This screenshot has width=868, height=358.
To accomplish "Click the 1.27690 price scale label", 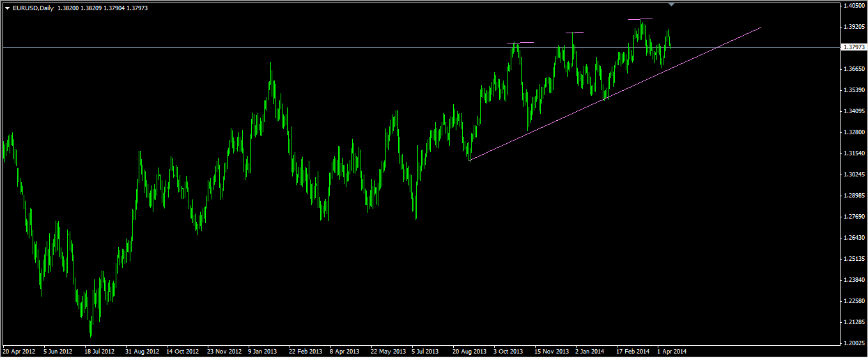I will [x=854, y=217].
